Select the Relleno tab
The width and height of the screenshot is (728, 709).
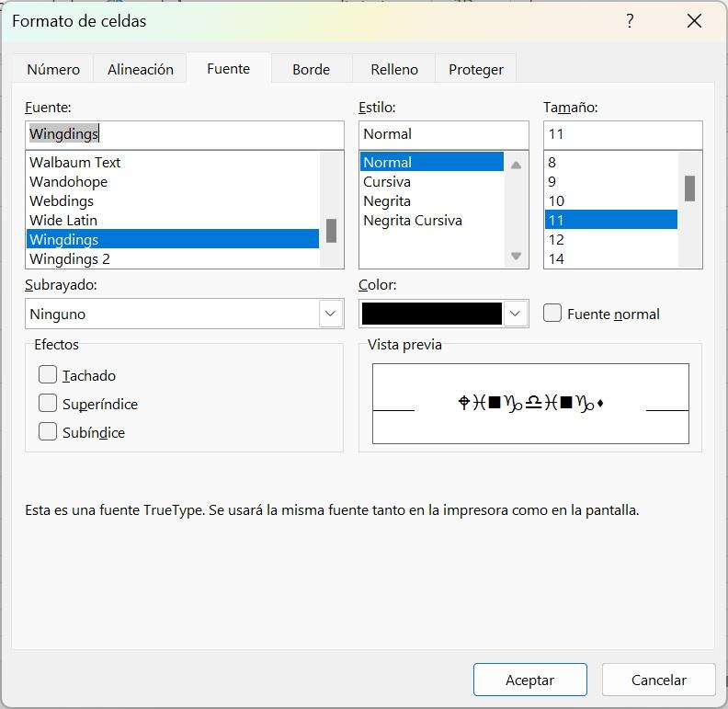(x=394, y=69)
